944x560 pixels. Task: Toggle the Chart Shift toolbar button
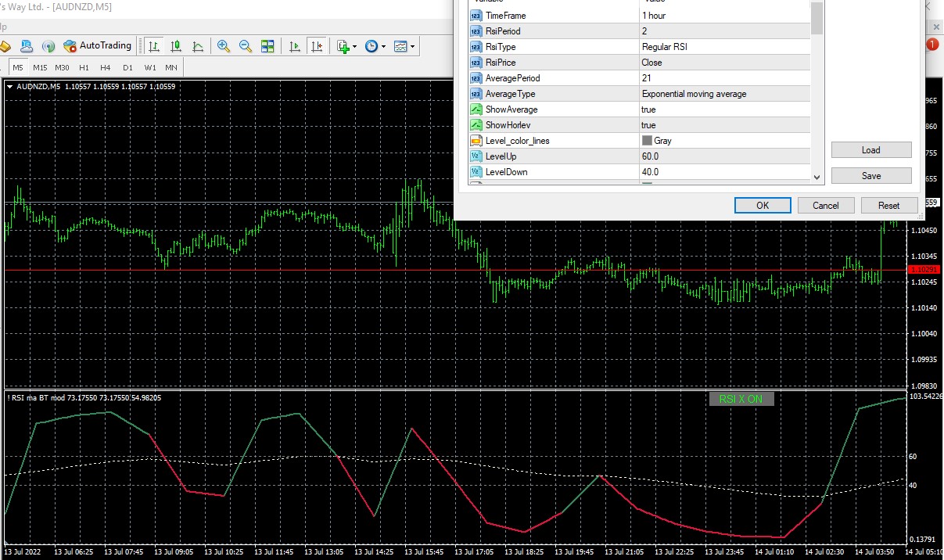[316, 46]
